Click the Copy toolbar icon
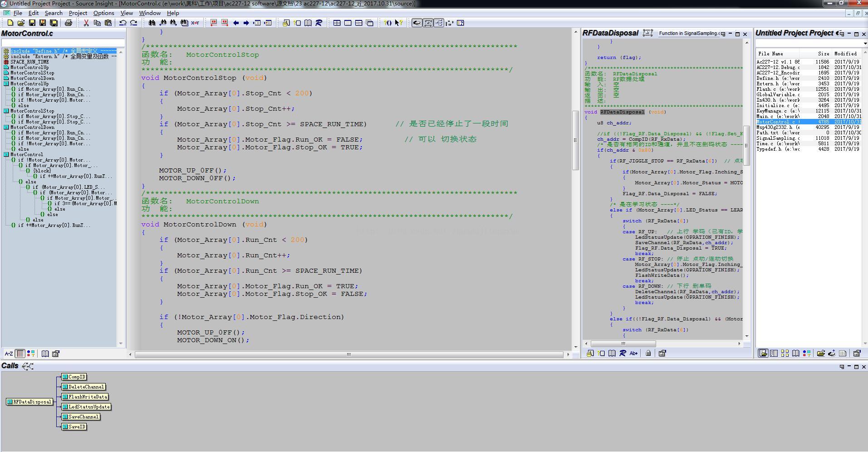Image resolution: width=868 pixels, height=452 pixels. [x=97, y=23]
